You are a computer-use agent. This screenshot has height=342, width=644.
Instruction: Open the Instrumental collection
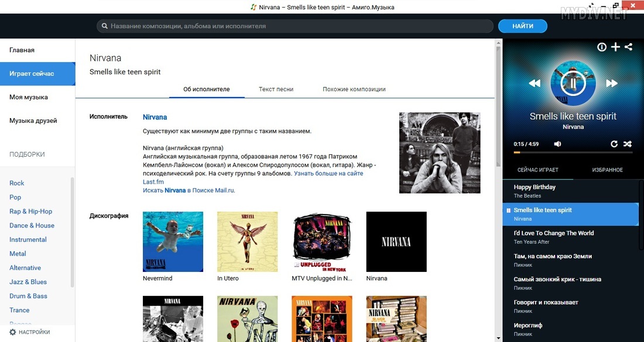pyautogui.click(x=28, y=240)
